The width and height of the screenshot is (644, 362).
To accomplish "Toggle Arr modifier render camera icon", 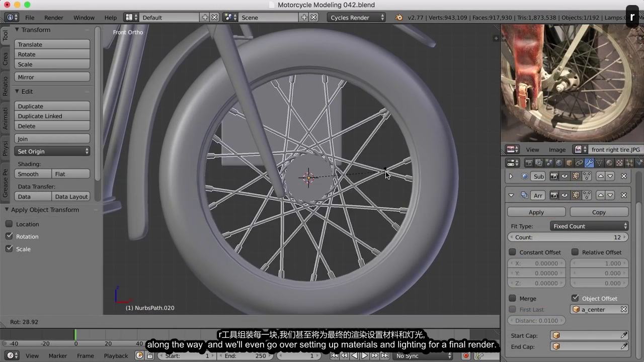I will pyautogui.click(x=554, y=195).
